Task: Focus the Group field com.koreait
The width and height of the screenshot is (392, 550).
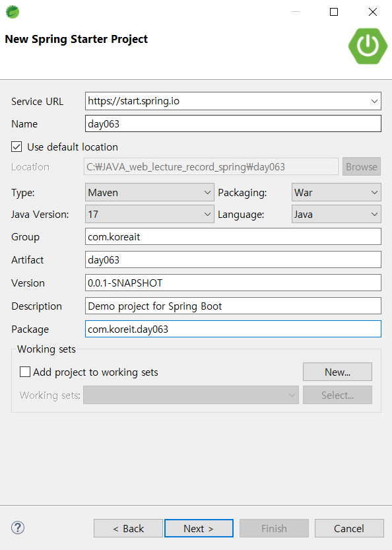Action: 233,237
